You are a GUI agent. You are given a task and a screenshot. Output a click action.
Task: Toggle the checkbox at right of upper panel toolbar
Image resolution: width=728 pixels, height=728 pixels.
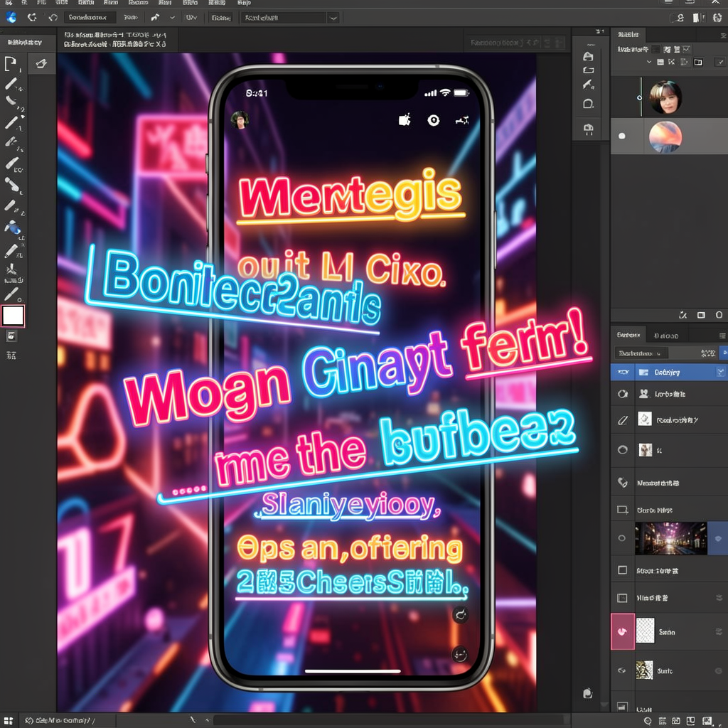tap(720, 62)
